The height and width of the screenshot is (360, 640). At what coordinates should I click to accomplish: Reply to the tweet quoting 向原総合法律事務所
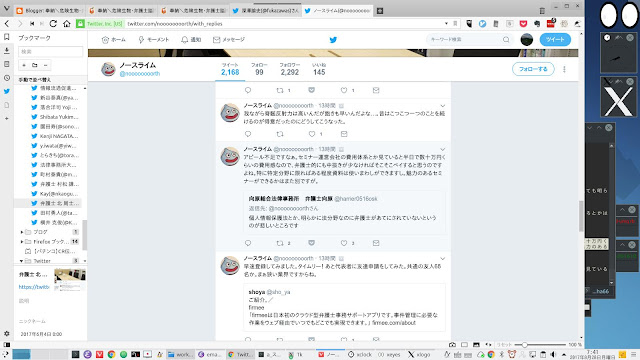(248, 243)
